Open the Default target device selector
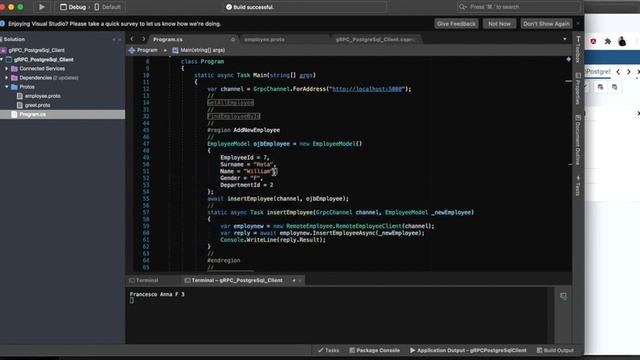The width and height of the screenshot is (640, 360). pyautogui.click(x=107, y=7)
